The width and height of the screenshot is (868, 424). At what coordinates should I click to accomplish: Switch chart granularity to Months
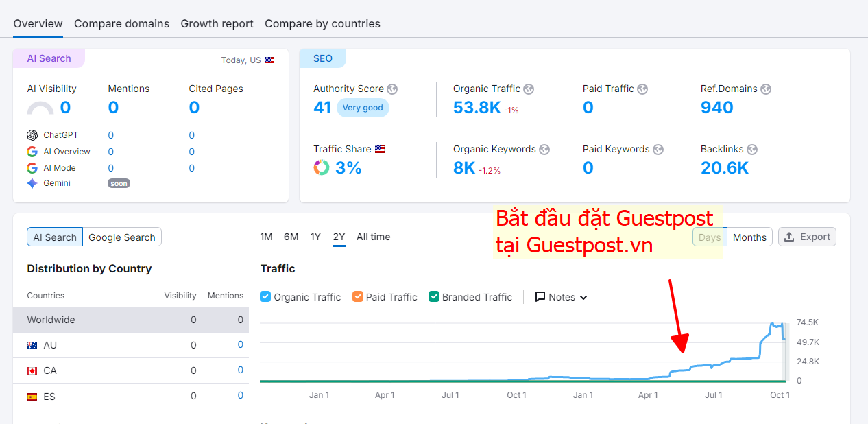pos(749,237)
